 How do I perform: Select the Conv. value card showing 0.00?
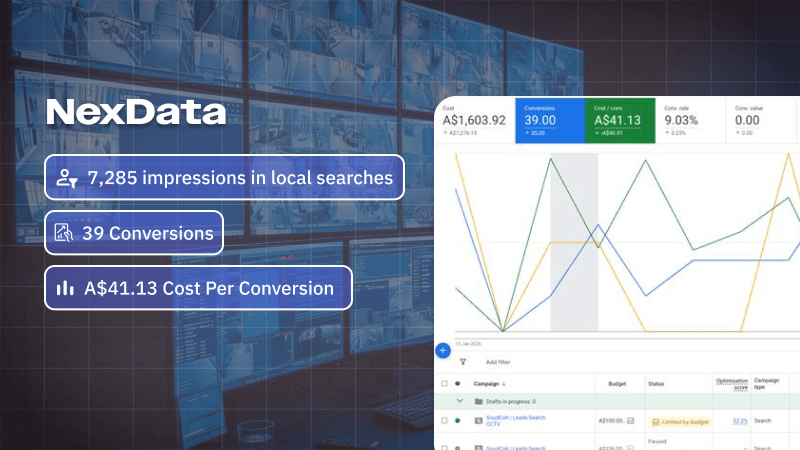click(761, 120)
